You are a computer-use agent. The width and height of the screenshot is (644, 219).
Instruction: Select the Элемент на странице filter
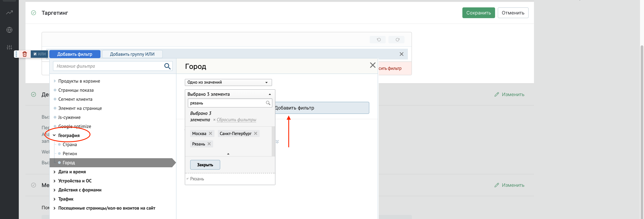[x=80, y=108]
